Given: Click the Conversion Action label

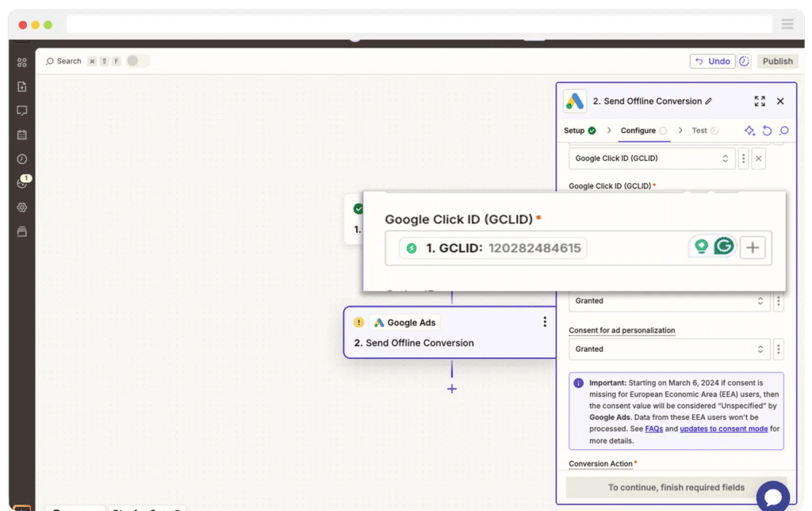Looking at the screenshot, I should (x=600, y=464).
